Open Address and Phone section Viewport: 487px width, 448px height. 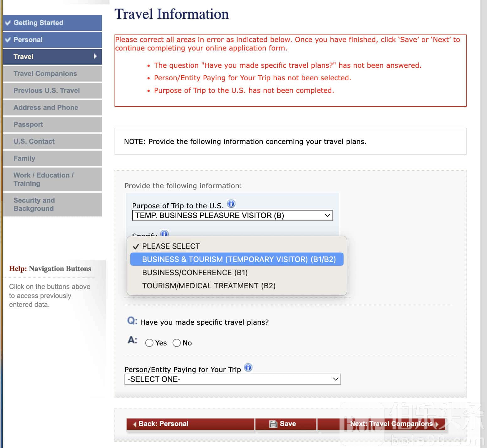(x=46, y=107)
